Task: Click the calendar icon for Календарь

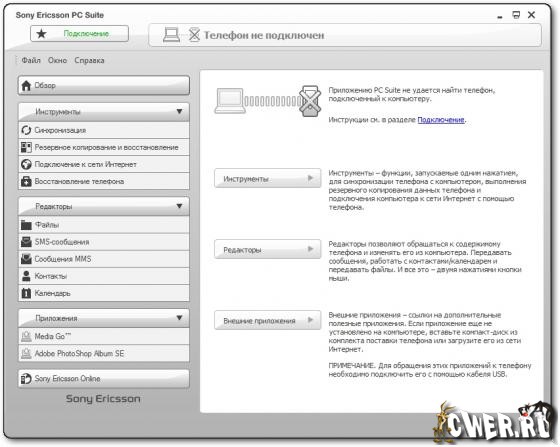Action: pyautogui.click(x=26, y=293)
